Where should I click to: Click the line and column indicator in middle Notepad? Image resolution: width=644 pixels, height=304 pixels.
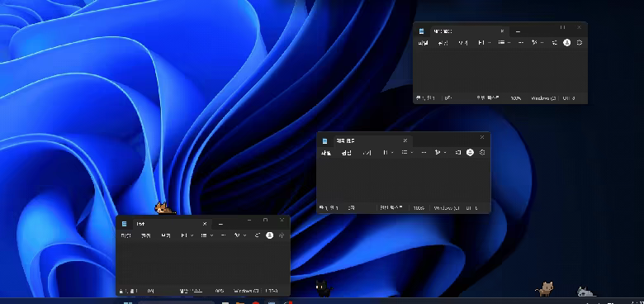[328, 208]
